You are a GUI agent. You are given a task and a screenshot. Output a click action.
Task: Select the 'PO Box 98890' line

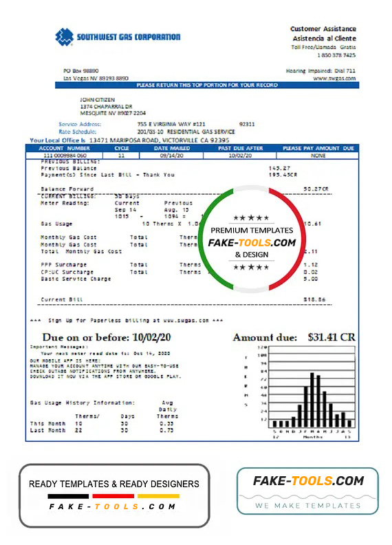tap(80, 71)
